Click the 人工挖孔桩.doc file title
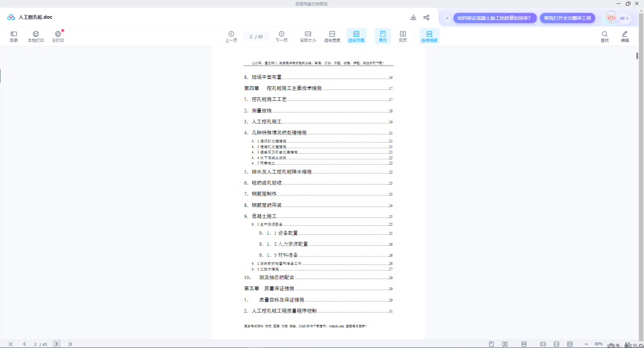This screenshot has height=348, width=644. pos(35,17)
